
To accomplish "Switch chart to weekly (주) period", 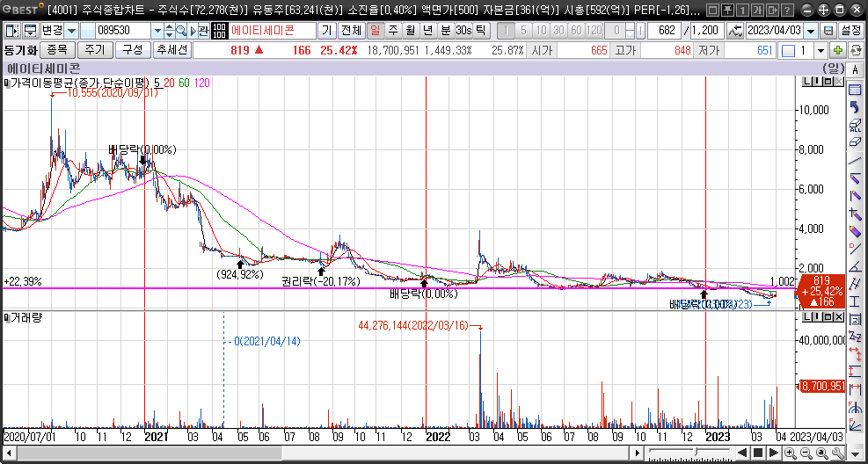I will point(392,31).
